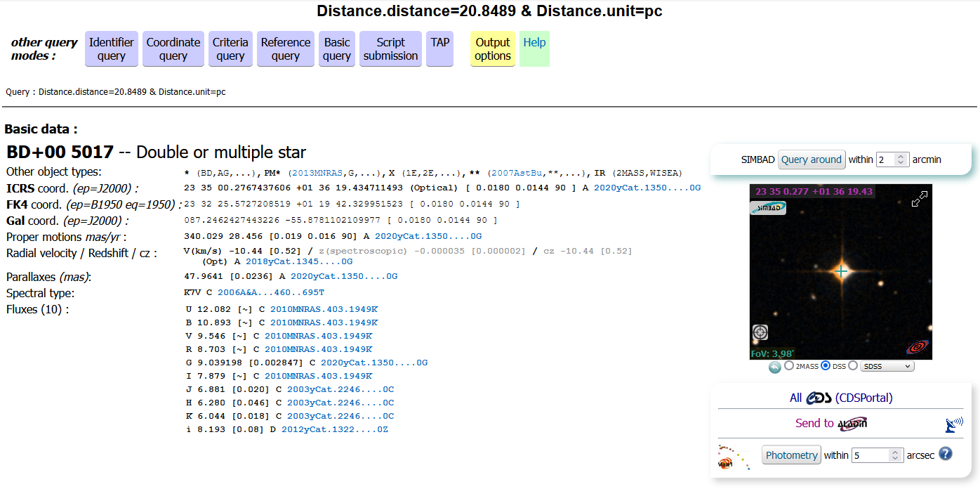Open G flux reference 2020yCat.1350....0G
This screenshot has width=980, height=489.
click(374, 363)
